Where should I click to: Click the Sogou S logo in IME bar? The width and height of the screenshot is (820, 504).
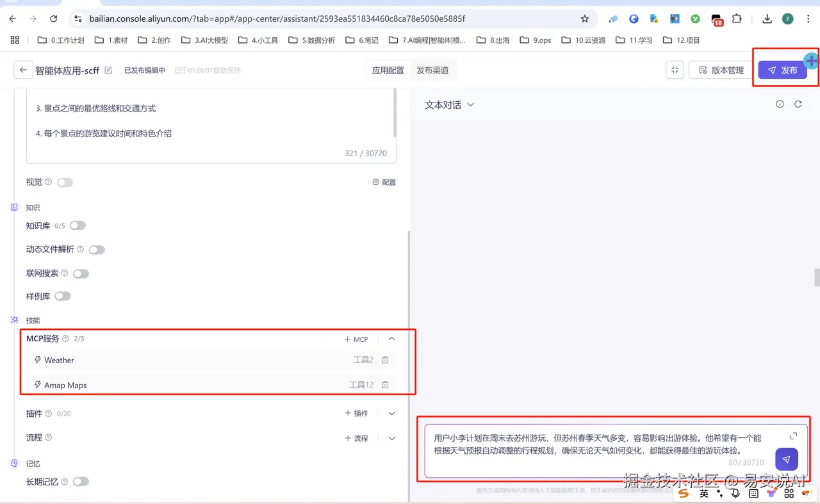pyautogui.click(x=684, y=493)
